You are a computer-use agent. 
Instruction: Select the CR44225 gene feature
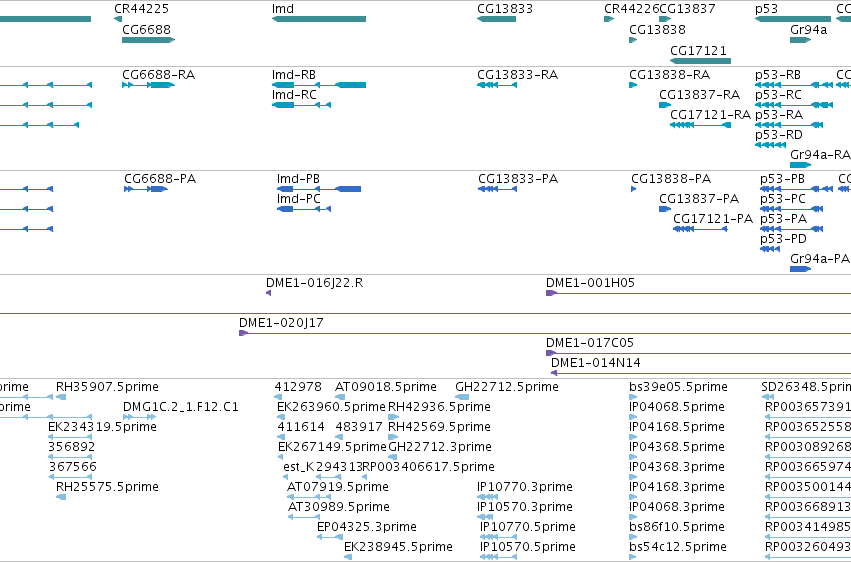click(x=118, y=19)
